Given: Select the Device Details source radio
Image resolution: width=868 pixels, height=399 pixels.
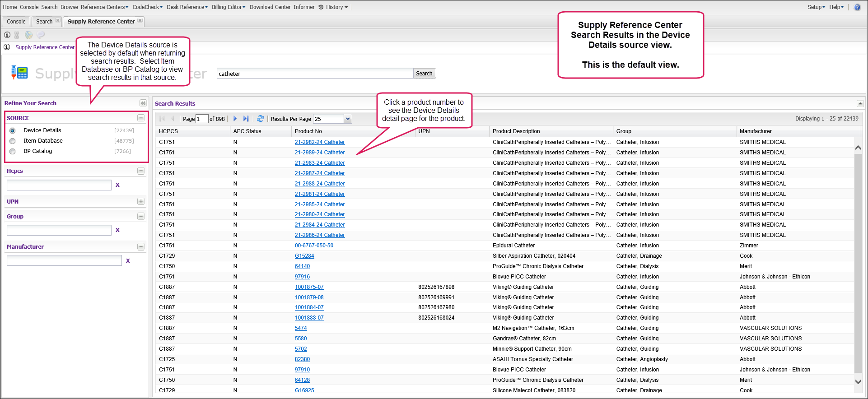Looking at the screenshot, I should (13, 131).
